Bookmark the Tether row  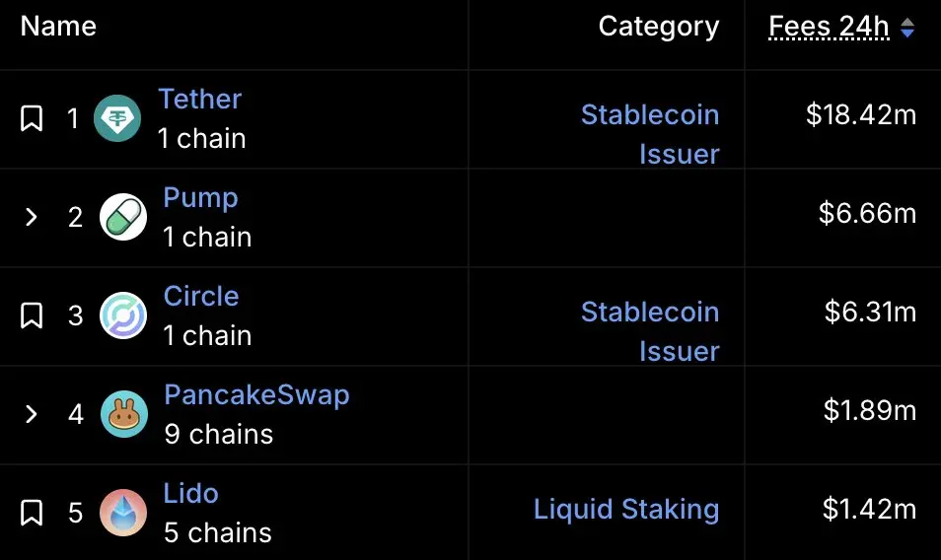(32, 118)
